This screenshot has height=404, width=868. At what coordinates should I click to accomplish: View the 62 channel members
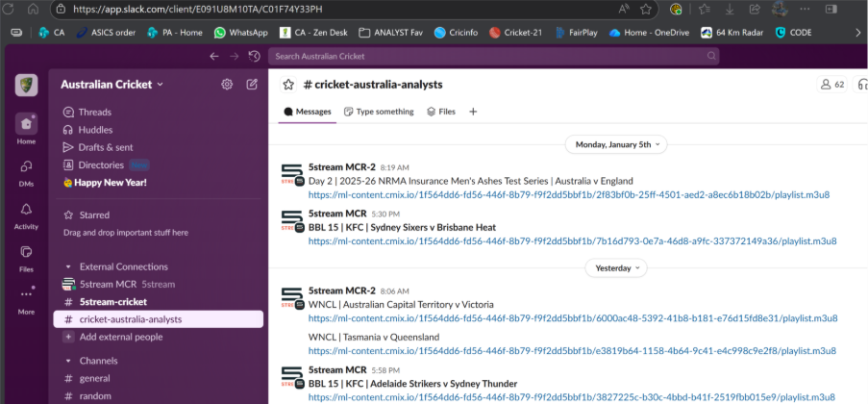point(832,85)
